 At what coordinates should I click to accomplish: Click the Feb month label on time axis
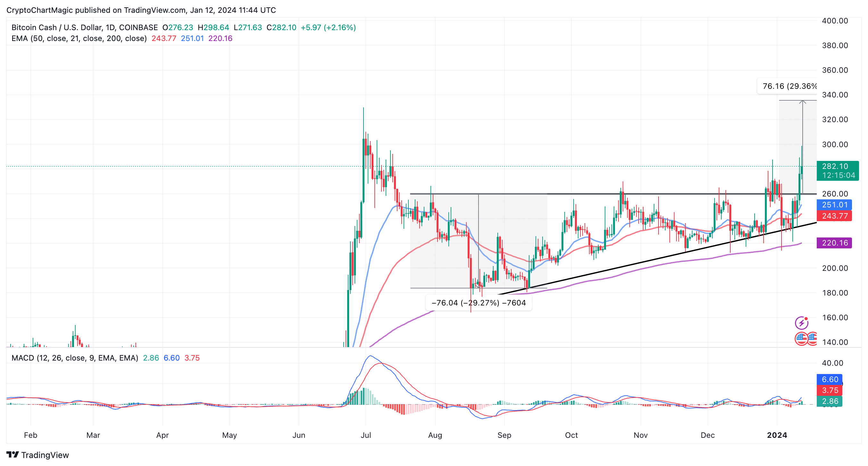(31, 435)
